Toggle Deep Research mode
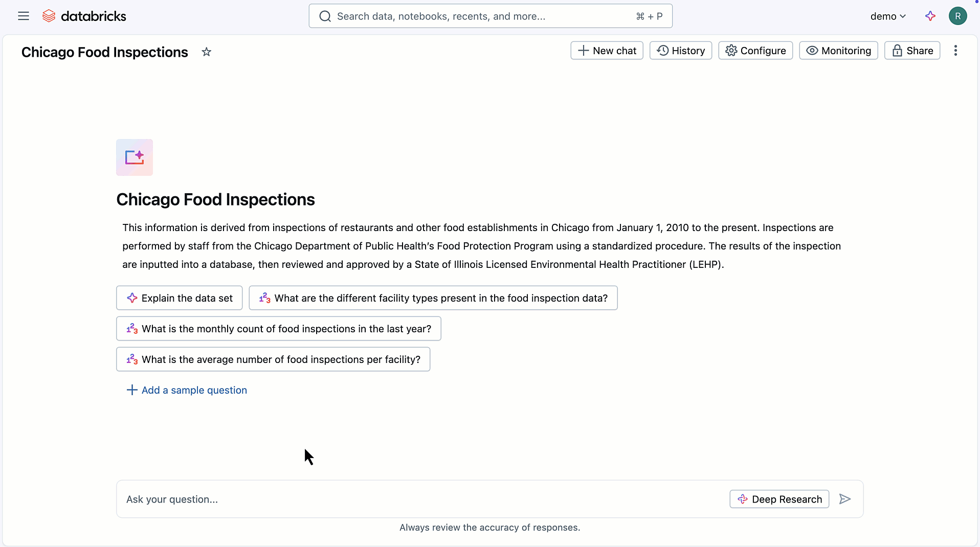 [779, 499]
